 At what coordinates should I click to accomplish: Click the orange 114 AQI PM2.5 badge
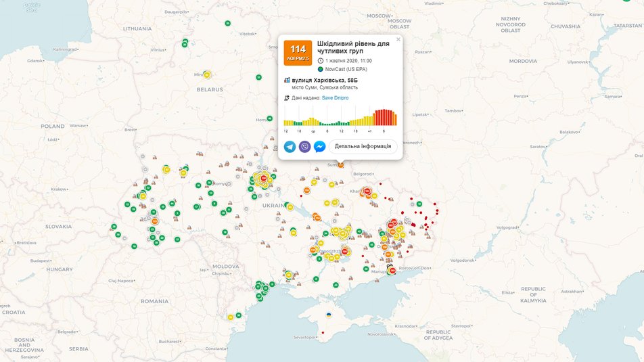click(x=298, y=51)
